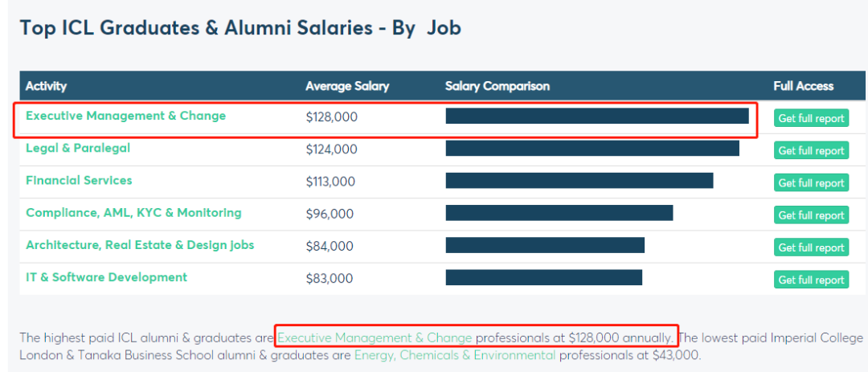Click the $83,000 salary comparison bar

click(x=544, y=277)
